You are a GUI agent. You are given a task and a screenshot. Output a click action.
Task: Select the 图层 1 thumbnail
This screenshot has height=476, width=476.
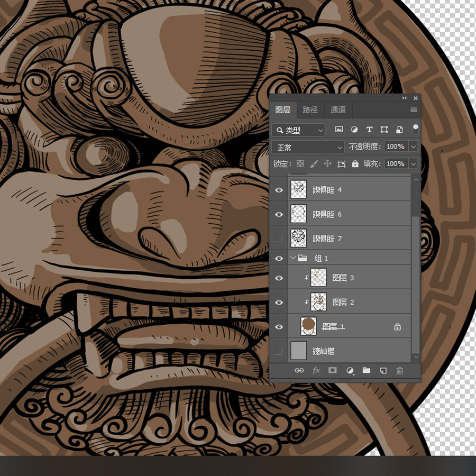[308, 326]
